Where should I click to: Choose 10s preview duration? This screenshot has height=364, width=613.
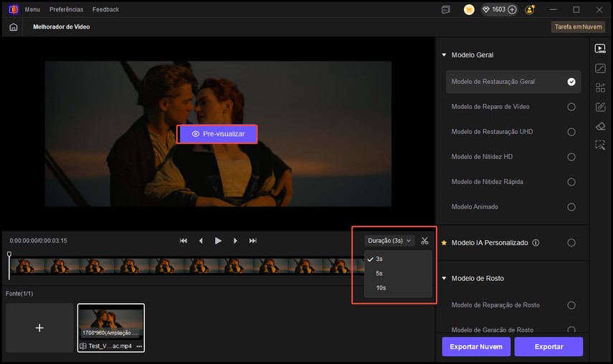398,288
